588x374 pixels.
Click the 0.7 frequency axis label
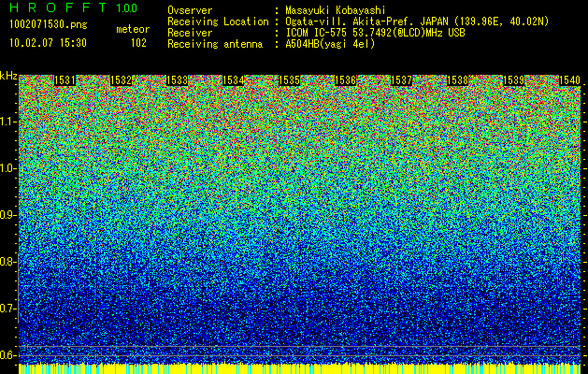pyautogui.click(x=8, y=309)
